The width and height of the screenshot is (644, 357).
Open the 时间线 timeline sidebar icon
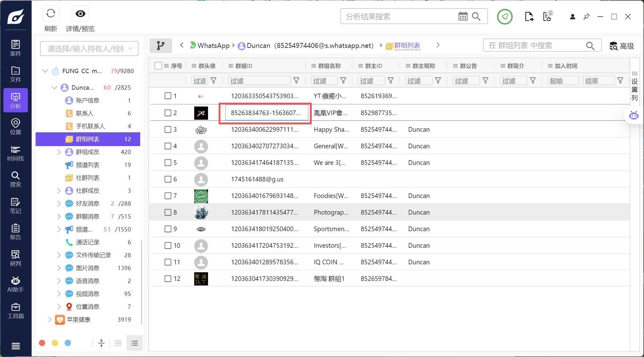point(15,153)
